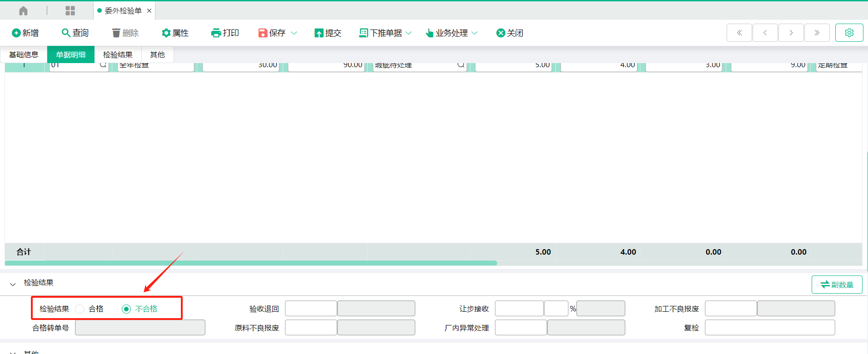Screen dimensions: 868x354
Task: Click search icon in 瑕疵待处理 cell
Action: tap(461, 64)
